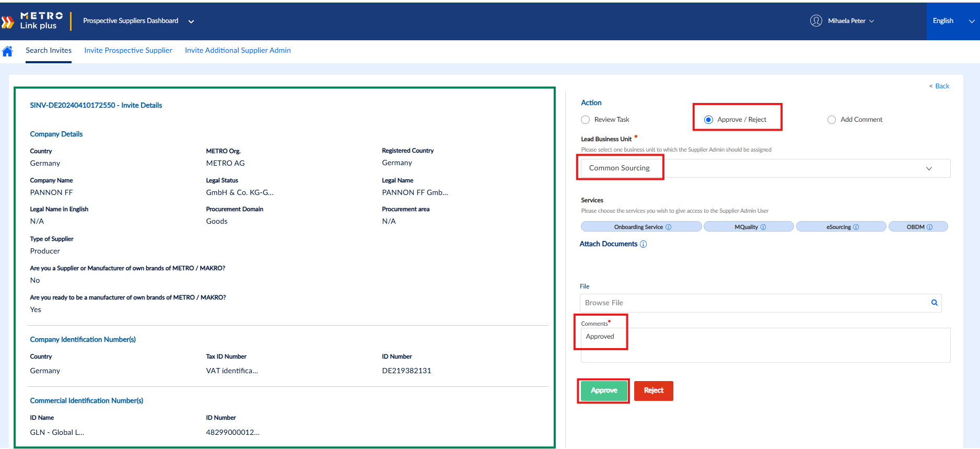Click the Comments text area with Approved
This screenshot has height=449, width=980.
(x=766, y=345)
